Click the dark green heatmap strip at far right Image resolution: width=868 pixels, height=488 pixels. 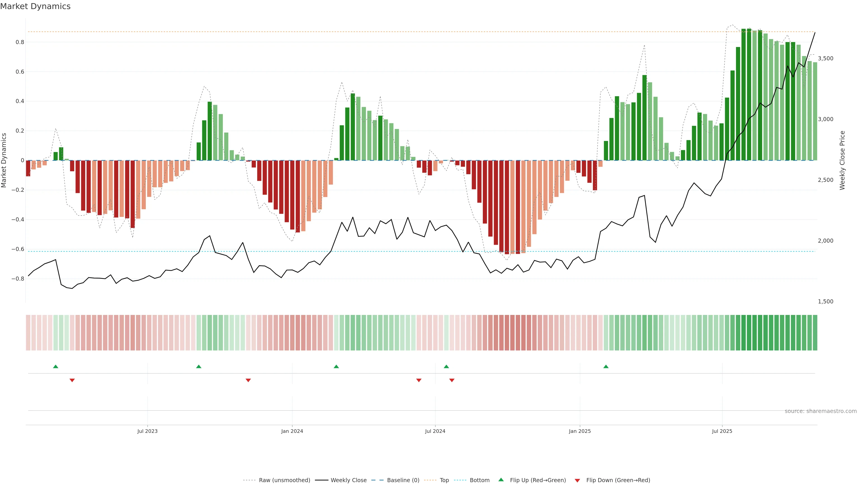coord(815,333)
